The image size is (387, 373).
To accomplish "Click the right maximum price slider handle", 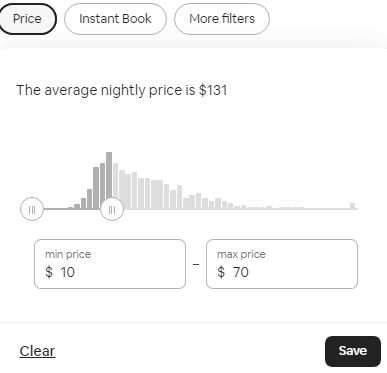I will (x=112, y=209).
